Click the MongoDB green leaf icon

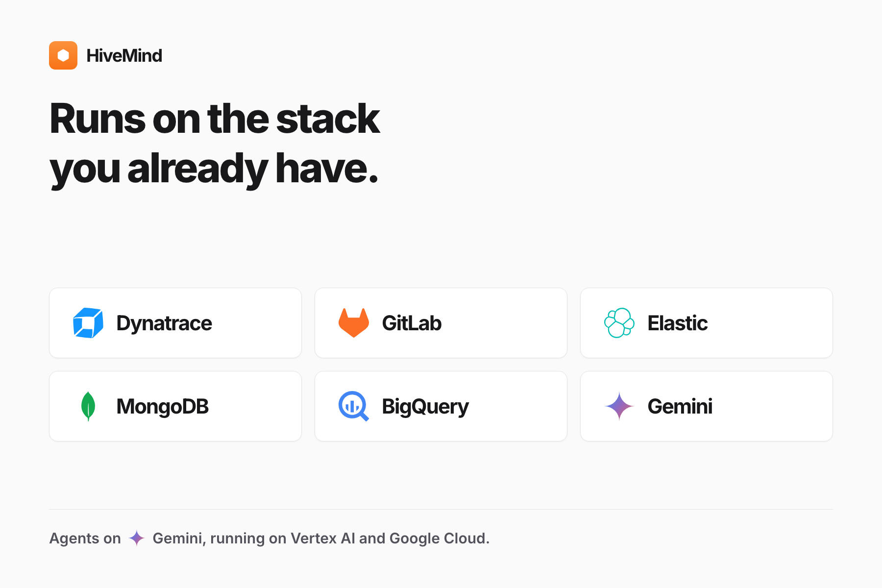[x=88, y=406]
